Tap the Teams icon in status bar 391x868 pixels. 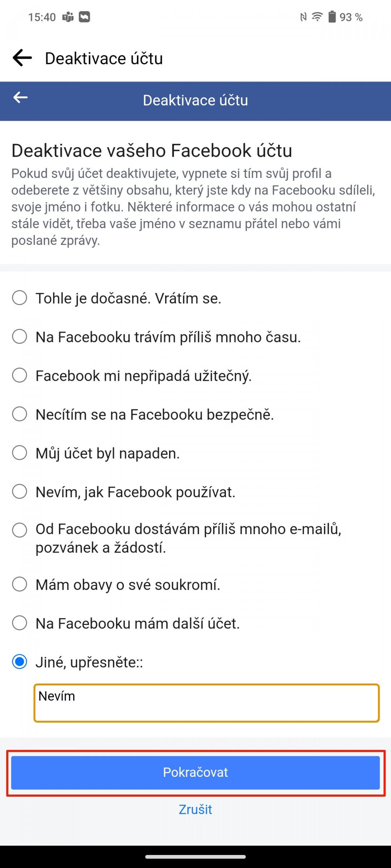pos(68,17)
